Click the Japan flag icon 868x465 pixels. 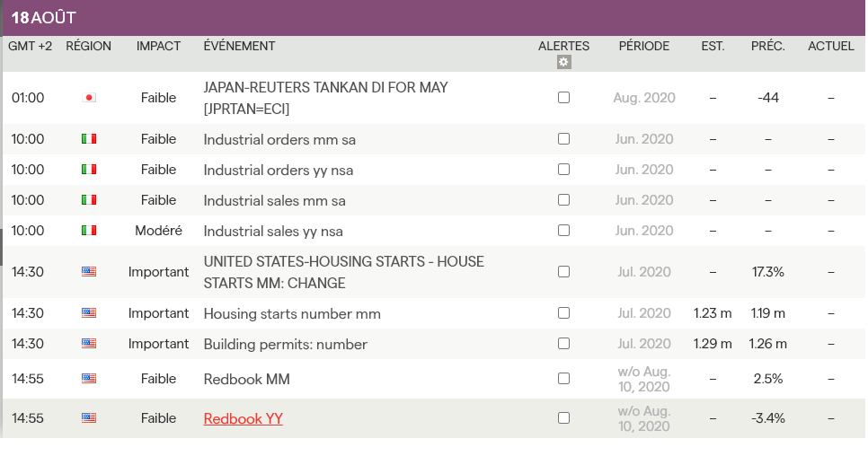click(x=89, y=98)
